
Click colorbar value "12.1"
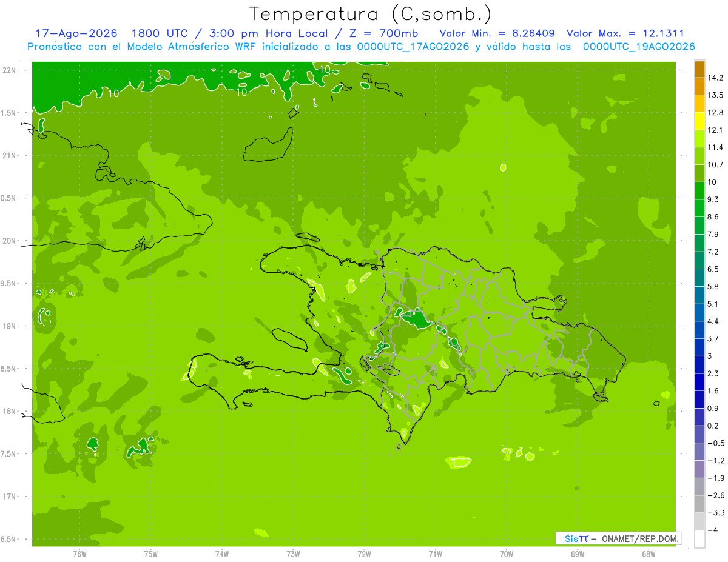coord(715,130)
